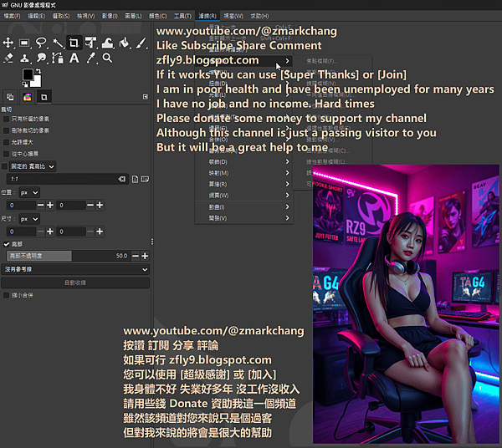502x448 pixels.
Task: Select the Text tool
Action: (74, 59)
